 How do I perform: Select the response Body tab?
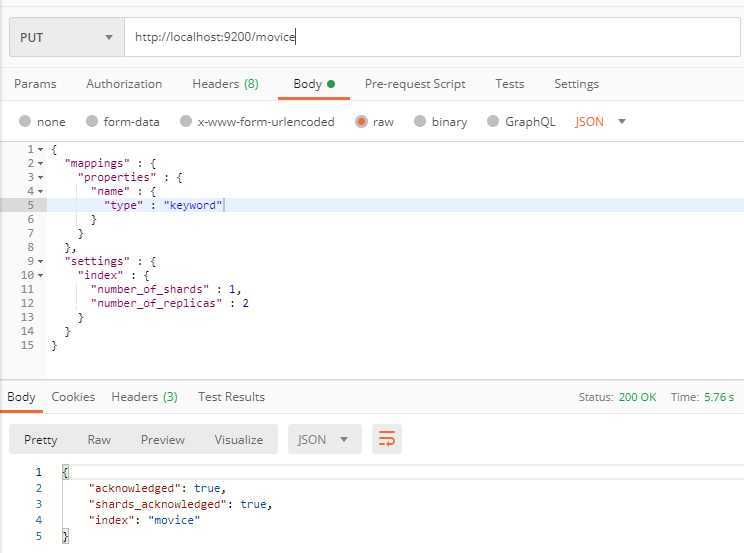click(x=21, y=397)
